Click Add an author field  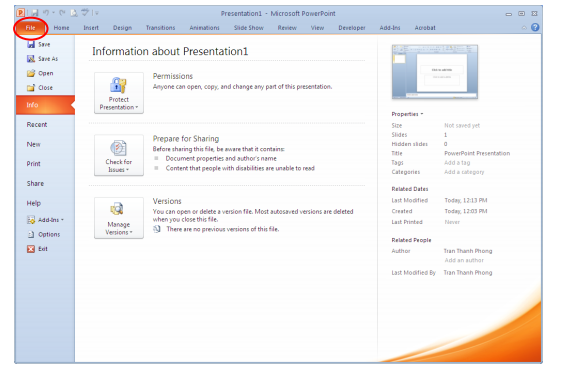tap(464, 260)
